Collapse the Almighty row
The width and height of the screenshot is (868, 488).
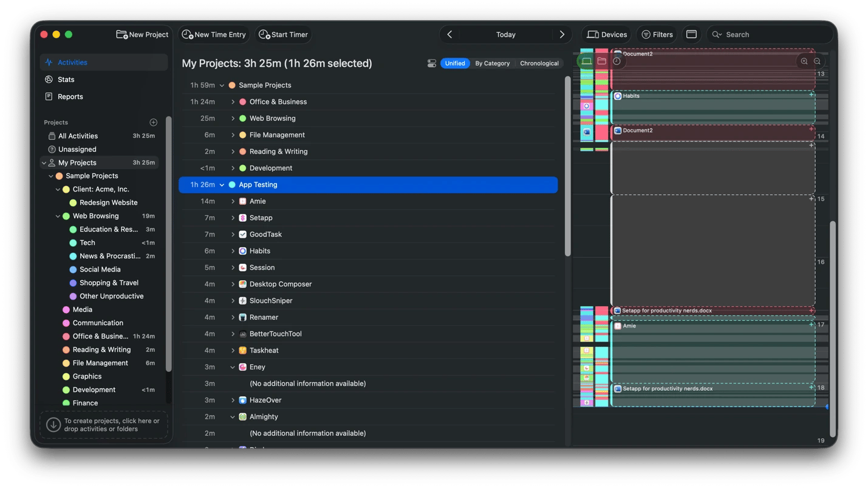coord(233,417)
